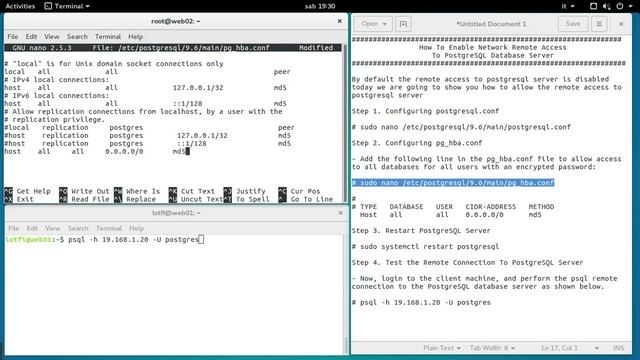Click '# psql -h 19.168.1.20 -U postgres' in editor
This screenshot has width=640, height=360.
click(421, 302)
